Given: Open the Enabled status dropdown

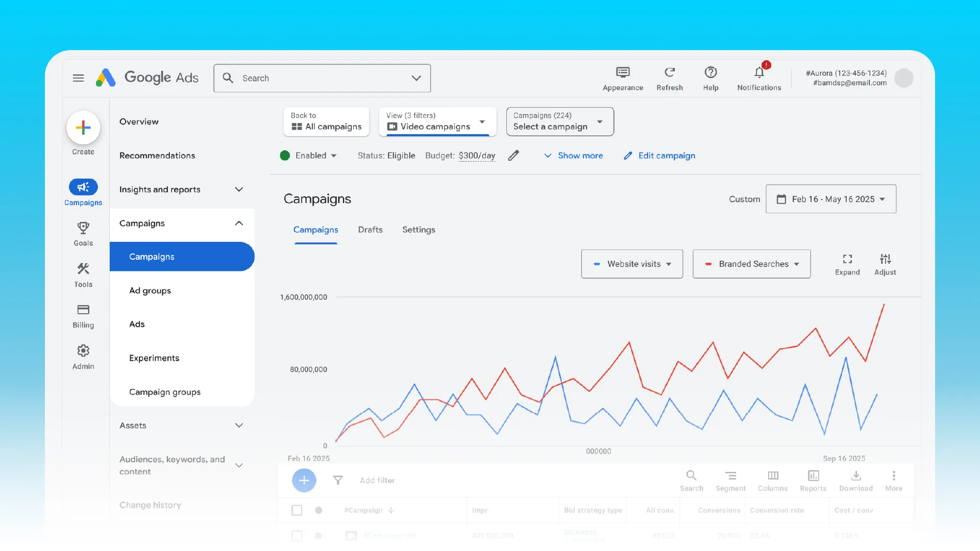Looking at the screenshot, I should pyautogui.click(x=308, y=156).
